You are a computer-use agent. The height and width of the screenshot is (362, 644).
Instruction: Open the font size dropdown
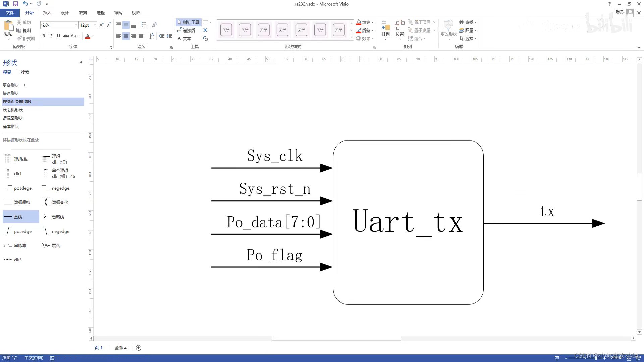point(94,25)
